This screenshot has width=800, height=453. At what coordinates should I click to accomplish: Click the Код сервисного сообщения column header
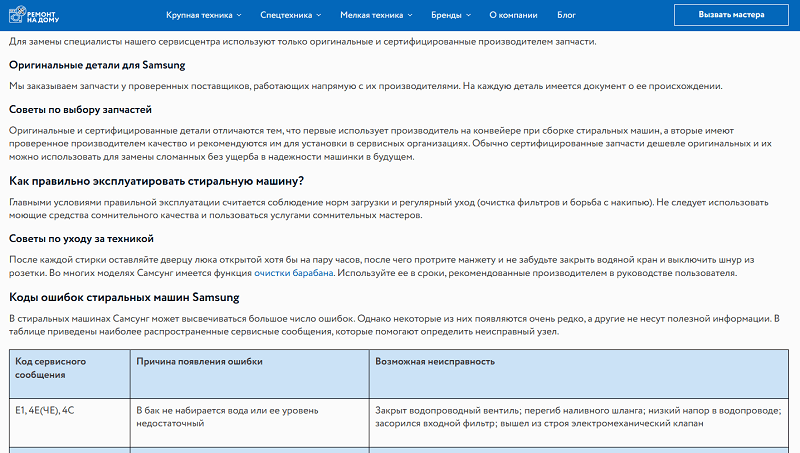point(70,374)
